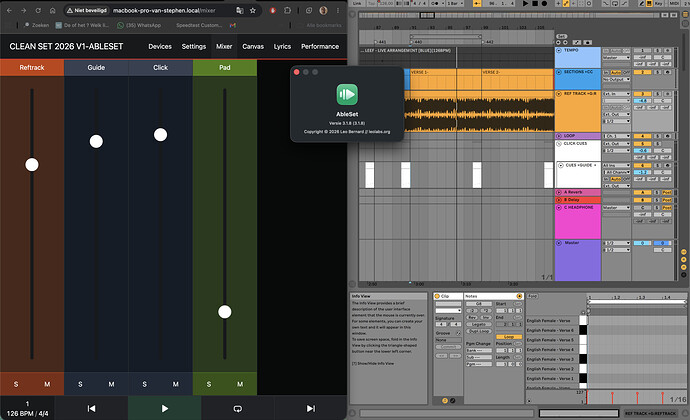The width and height of the screenshot is (690, 420).
Task: Unfold the SECTIONS +CC track
Action: click(559, 72)
